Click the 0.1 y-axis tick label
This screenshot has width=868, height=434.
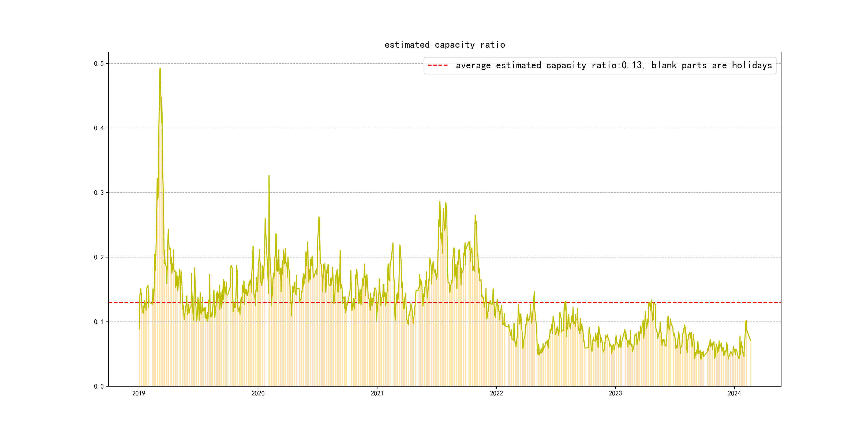(x=99, y=322)
